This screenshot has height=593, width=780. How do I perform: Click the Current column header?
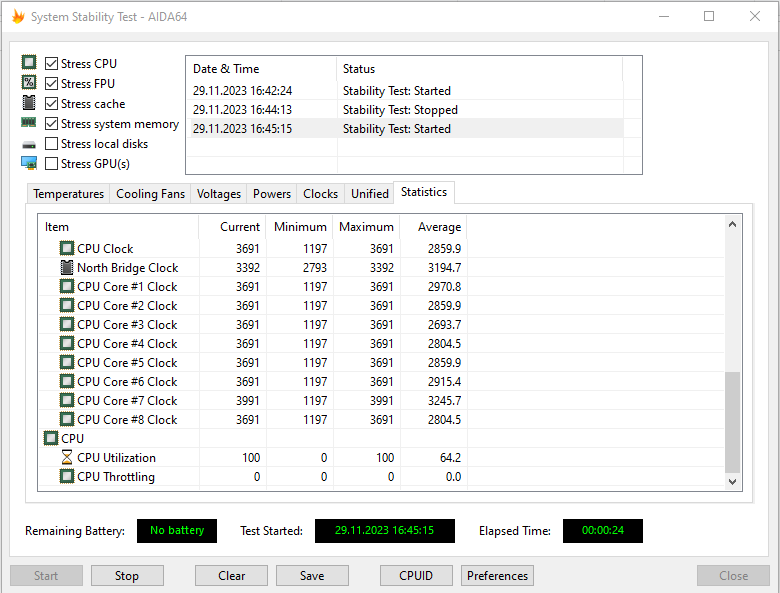tap(232, 227)
